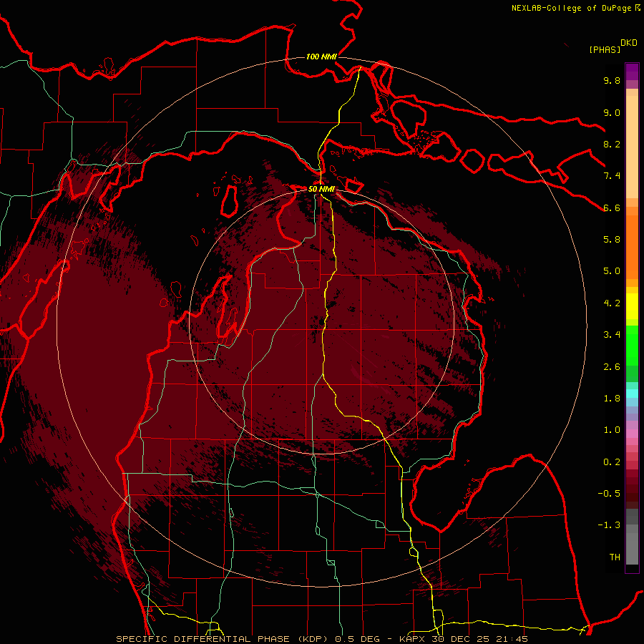Click the Specific Differential Phase caption at bottom
This screenshot has width=644, height=644.
(x=321, y=639)
